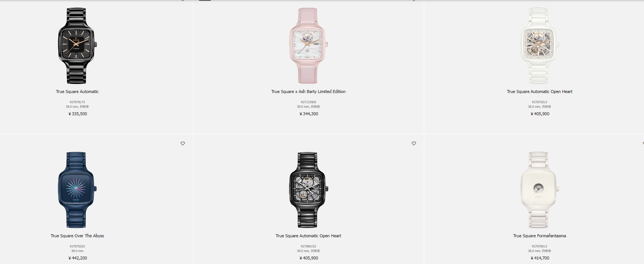This screenshot has height=264, width=644.
Task: Click the ¥442,200 price label
Action: click(x=78, y=258)
